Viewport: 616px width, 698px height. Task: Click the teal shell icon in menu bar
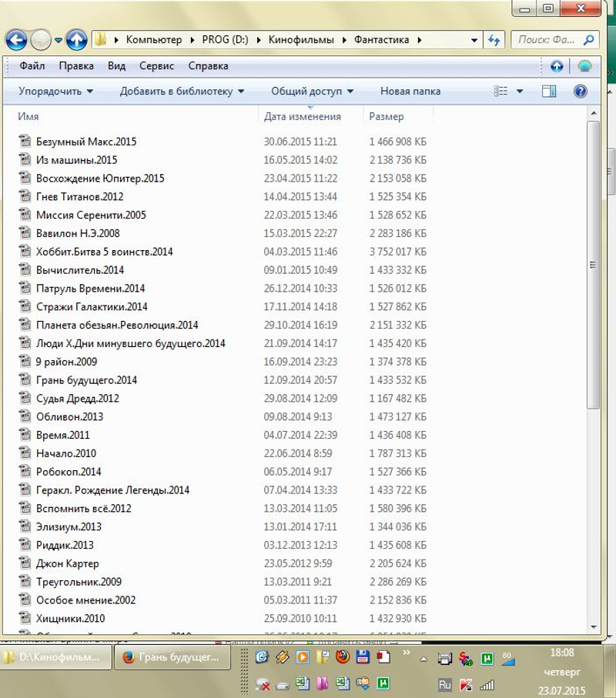[584, 66]
